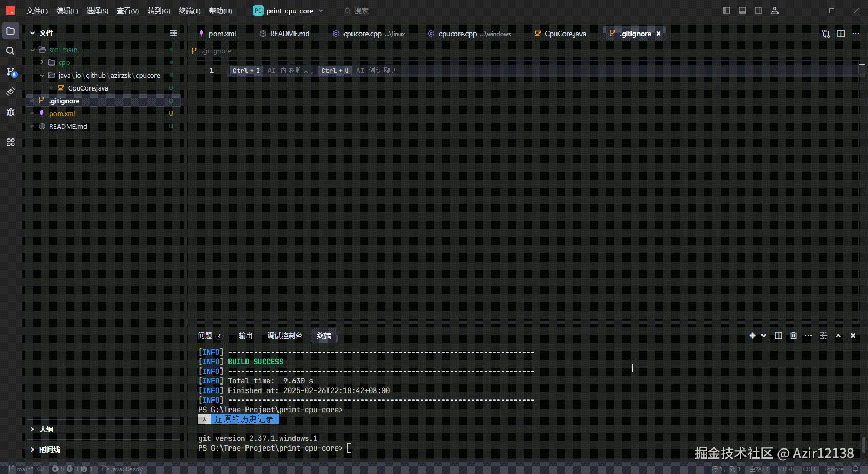The width and height of the screenshot is (868, 474).
Task: Expand the 大纲 outline section
Action: pos(32,429)
